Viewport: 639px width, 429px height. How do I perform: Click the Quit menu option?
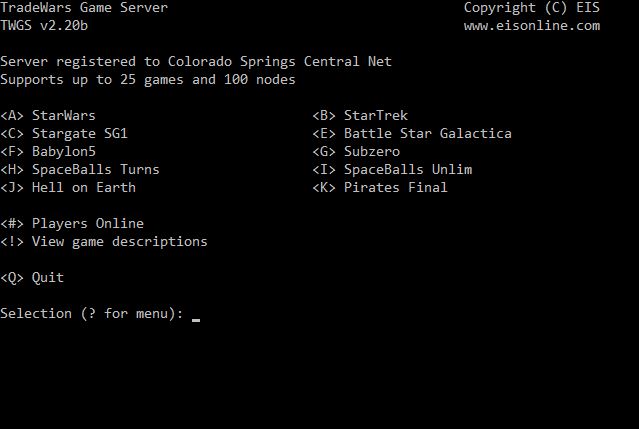[x=32, y=277]
